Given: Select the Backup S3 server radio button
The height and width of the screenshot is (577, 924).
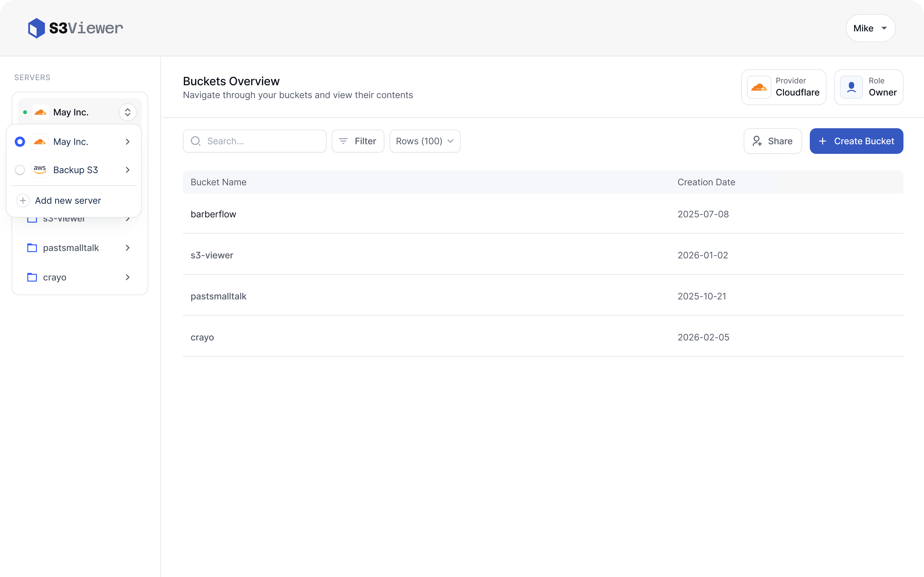Looking at the screenshot, I should [19, 170].
